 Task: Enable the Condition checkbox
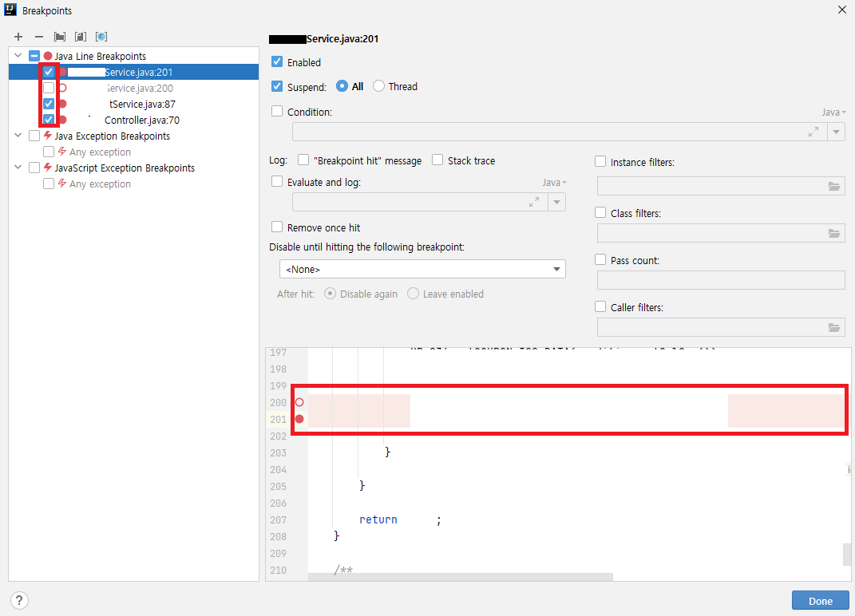coord(277,111)
